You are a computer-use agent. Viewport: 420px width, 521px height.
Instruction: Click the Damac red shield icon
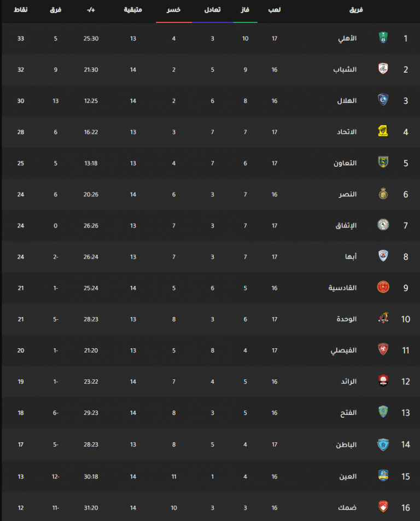tap(383, 507)
